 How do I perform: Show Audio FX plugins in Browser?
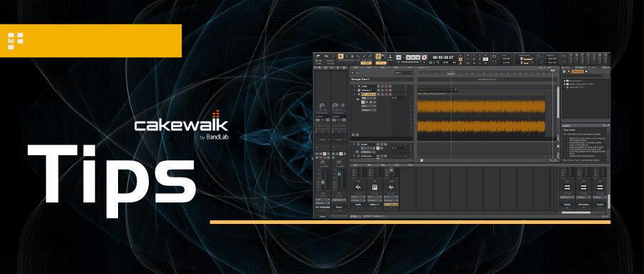point(565,72)
